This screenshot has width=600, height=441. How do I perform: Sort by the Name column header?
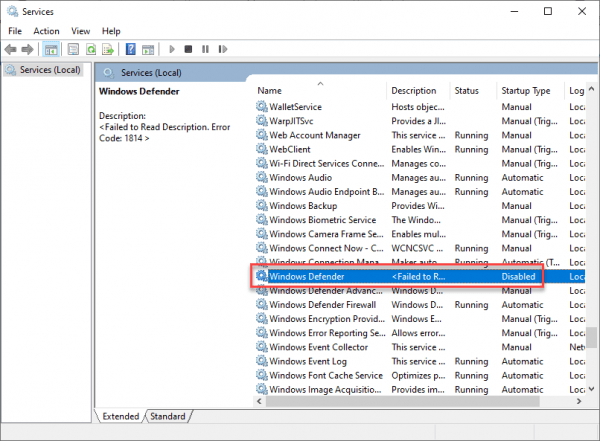[x=269, y=91]
